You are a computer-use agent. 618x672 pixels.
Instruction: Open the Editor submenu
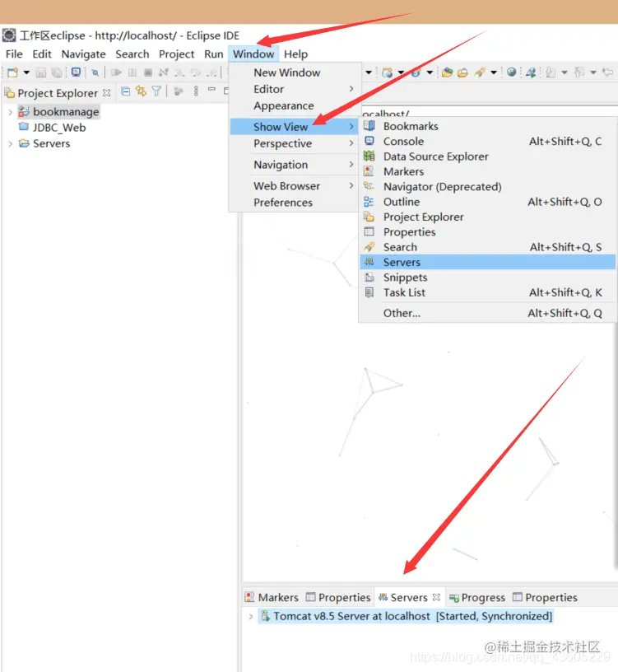pos(295,89)
